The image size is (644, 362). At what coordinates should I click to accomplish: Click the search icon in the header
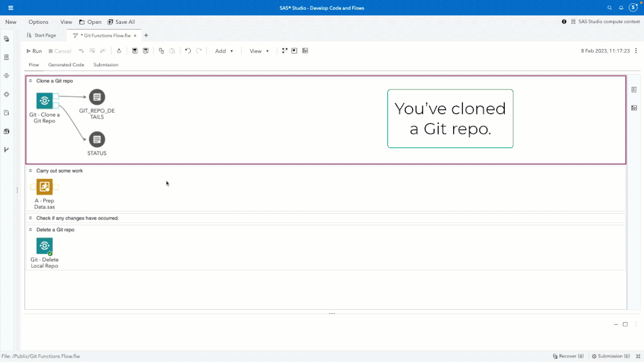609,8
